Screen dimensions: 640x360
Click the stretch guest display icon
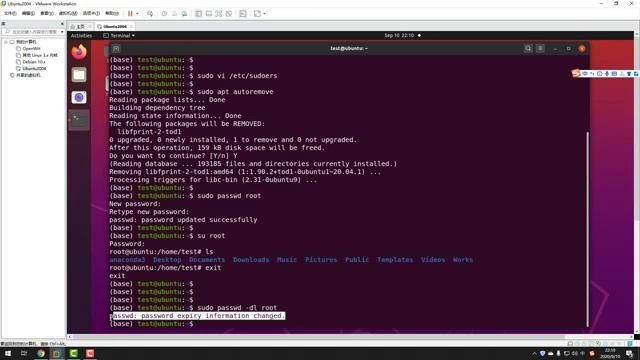click(257, 13)
